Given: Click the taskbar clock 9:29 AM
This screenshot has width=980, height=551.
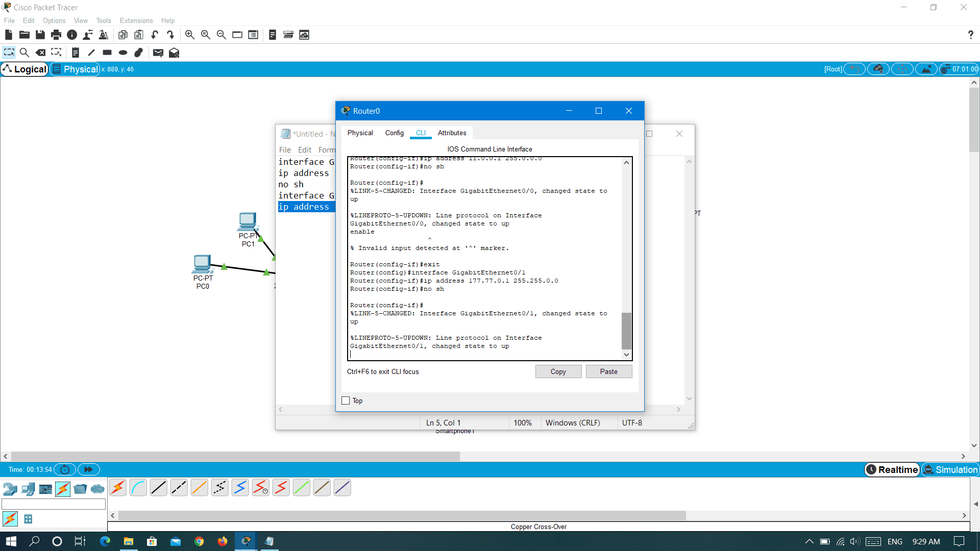Looking at the screenshot, I should 926,541.
